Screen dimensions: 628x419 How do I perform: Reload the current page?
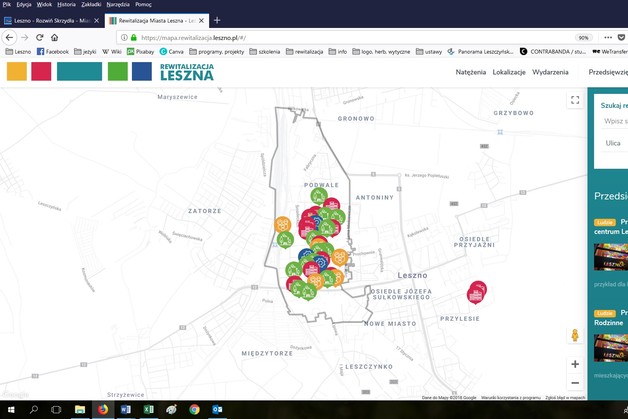40,38
